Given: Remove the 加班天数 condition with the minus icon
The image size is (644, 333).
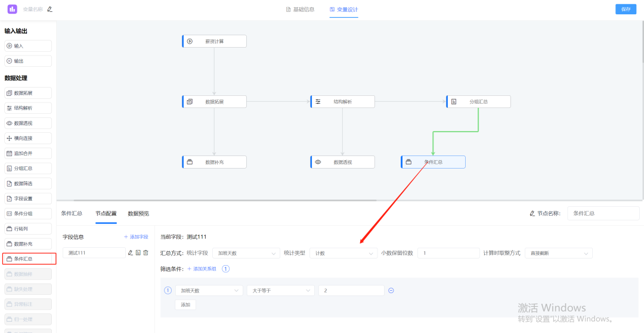Looking at the screenshot, I should click(x=391, y=290).
